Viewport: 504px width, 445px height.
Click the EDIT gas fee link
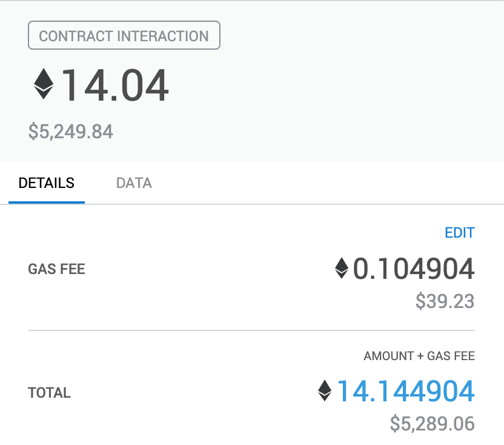pos(460,233)
